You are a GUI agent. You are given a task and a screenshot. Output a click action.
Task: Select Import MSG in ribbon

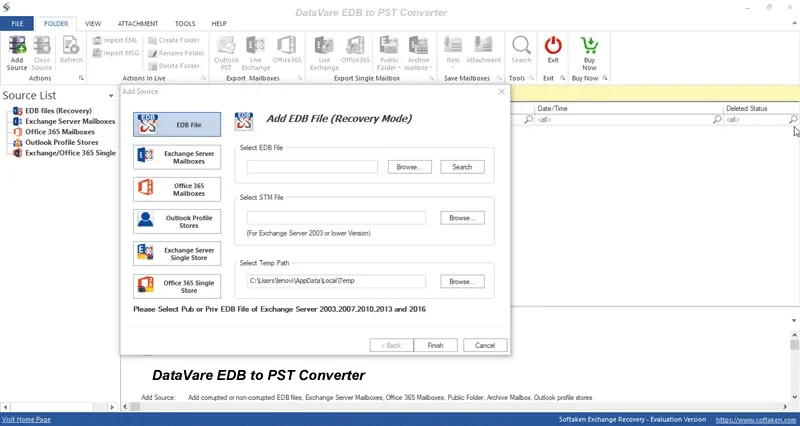click(x=116, y=53)
